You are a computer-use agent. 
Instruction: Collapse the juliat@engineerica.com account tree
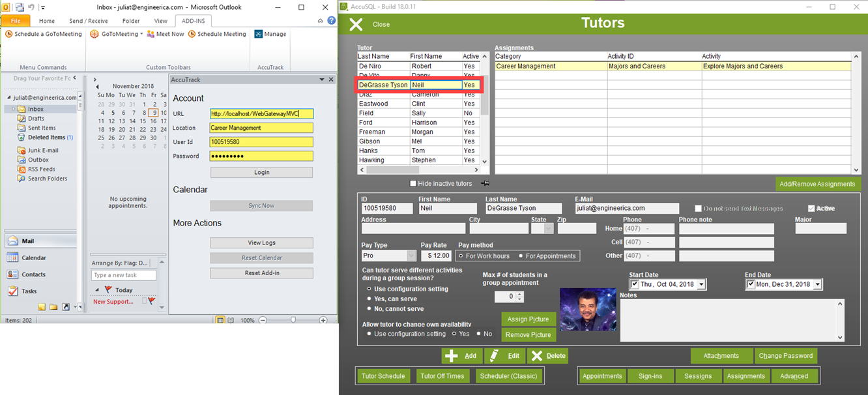tap(8, 97)
